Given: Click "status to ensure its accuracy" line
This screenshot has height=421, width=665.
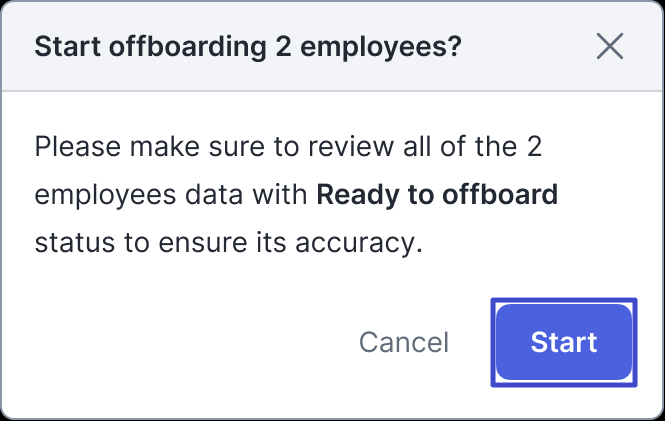Looking at the screenshot, I should [x=229, y=243].
